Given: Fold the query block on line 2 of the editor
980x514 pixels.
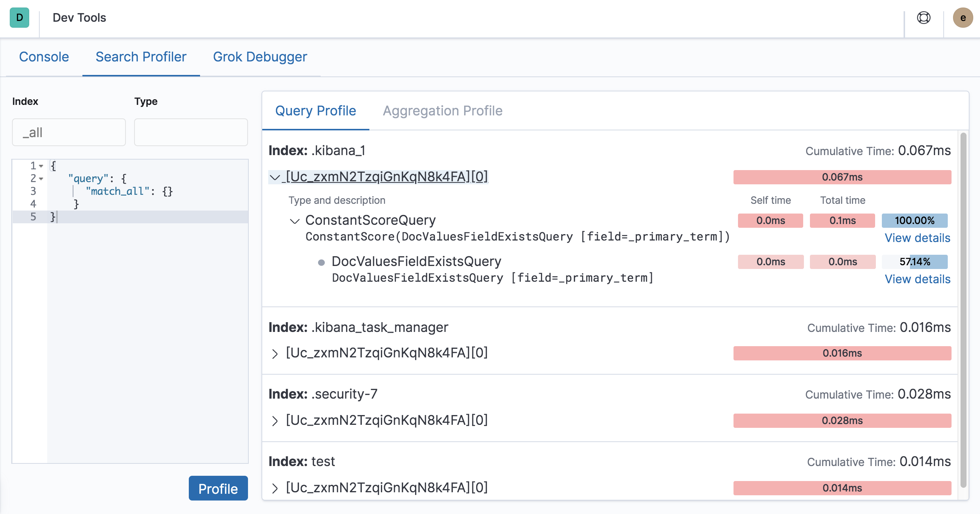Looking at the screenshot, I should 42,179.
